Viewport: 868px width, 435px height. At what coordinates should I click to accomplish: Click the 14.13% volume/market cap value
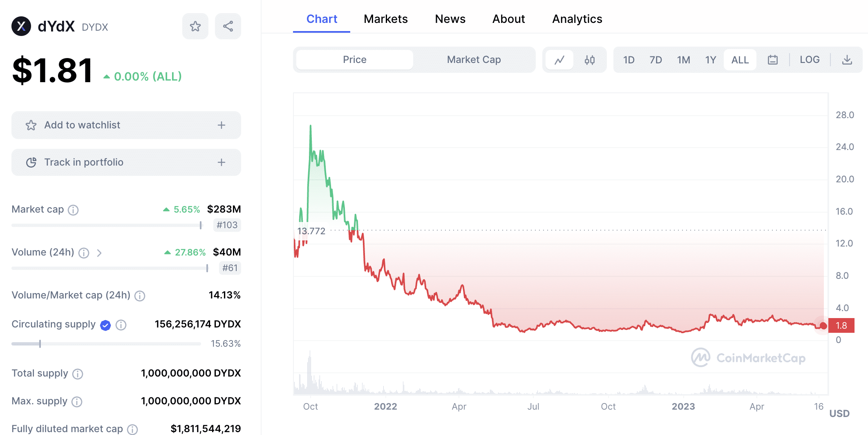click(224, 295)
